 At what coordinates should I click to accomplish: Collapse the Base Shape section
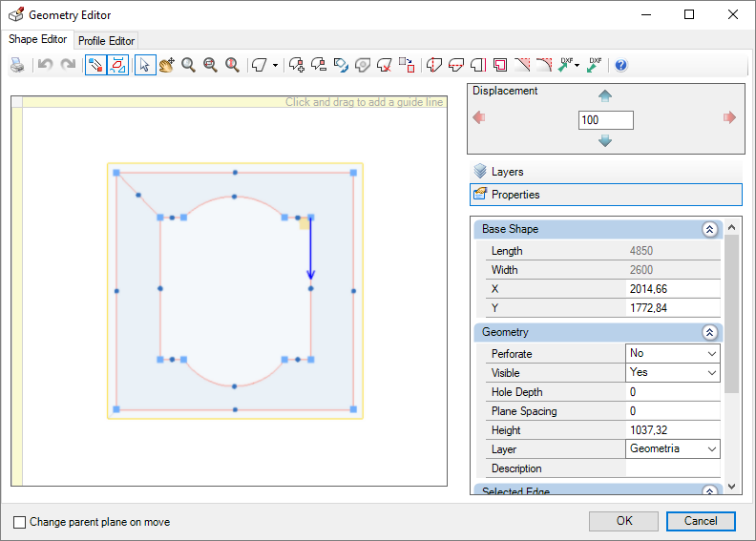point(710,229)
